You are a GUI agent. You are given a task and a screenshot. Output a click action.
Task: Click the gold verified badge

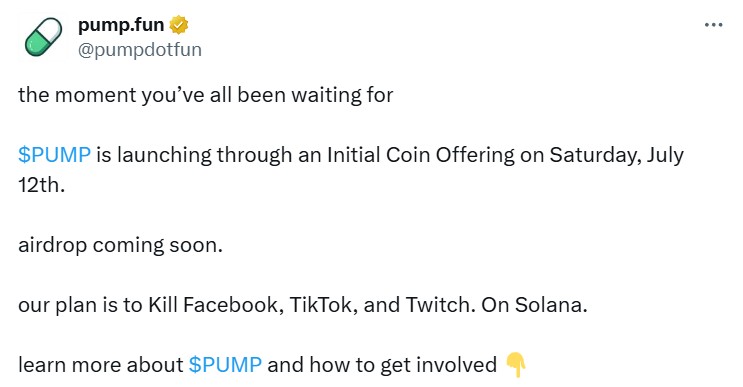[x=179, y=25]
